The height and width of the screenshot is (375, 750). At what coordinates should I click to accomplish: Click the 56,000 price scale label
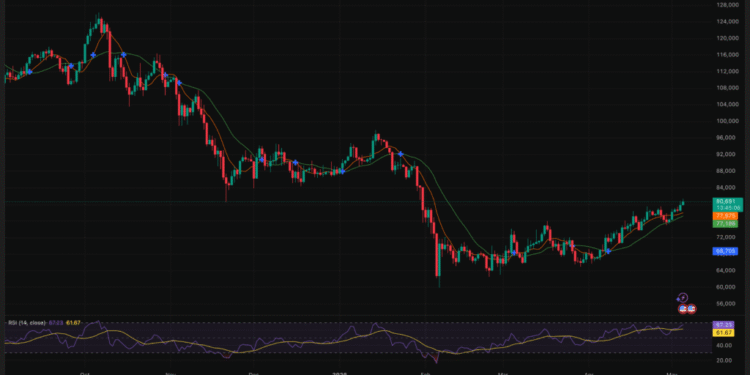coord(727,304)
